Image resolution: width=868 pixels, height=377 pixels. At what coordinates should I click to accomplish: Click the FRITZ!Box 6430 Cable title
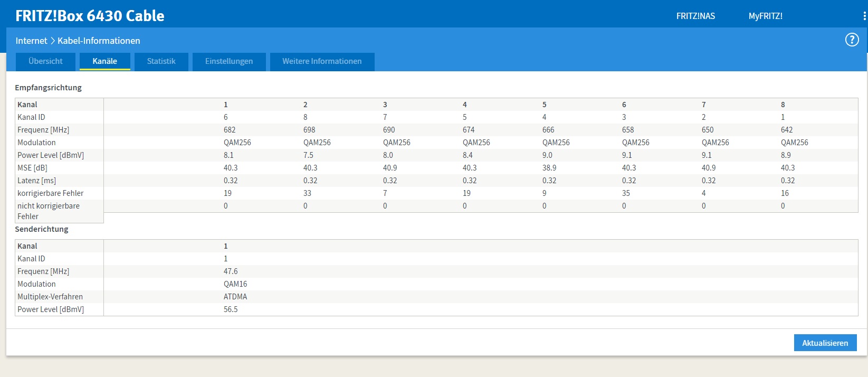pos(90,16)
